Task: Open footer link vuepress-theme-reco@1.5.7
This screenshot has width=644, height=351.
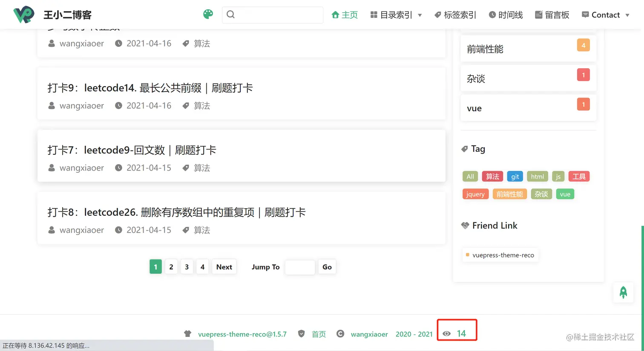Action: click(x=242, y=334)
